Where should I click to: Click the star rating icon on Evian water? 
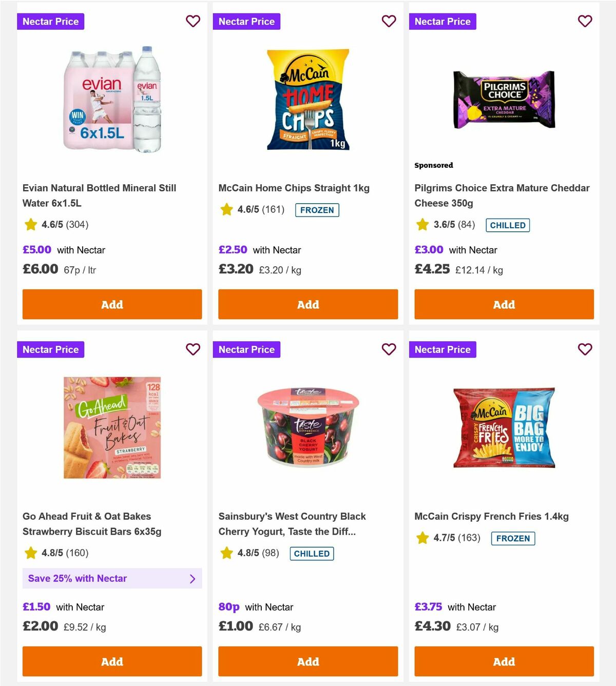pos(30,224)
